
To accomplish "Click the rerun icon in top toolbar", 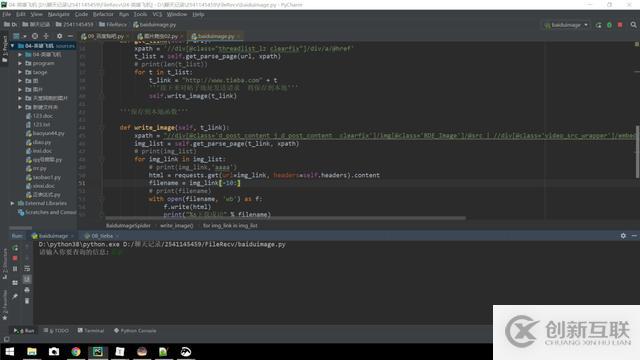I will pos(598,25).
